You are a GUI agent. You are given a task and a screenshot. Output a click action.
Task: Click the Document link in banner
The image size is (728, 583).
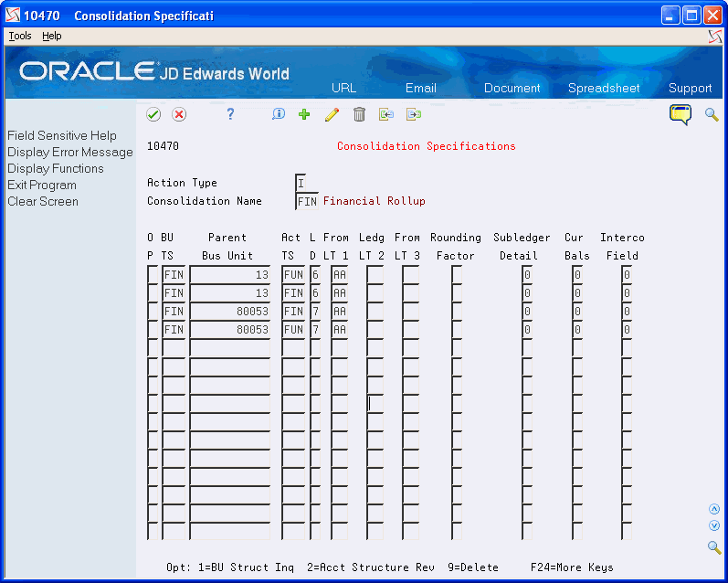[x=512, y=88]
